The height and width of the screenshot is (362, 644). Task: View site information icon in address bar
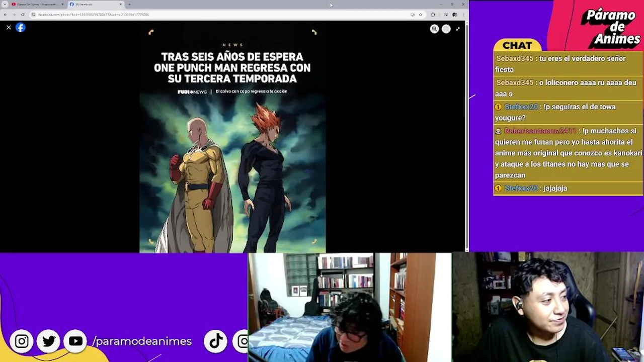34,15
